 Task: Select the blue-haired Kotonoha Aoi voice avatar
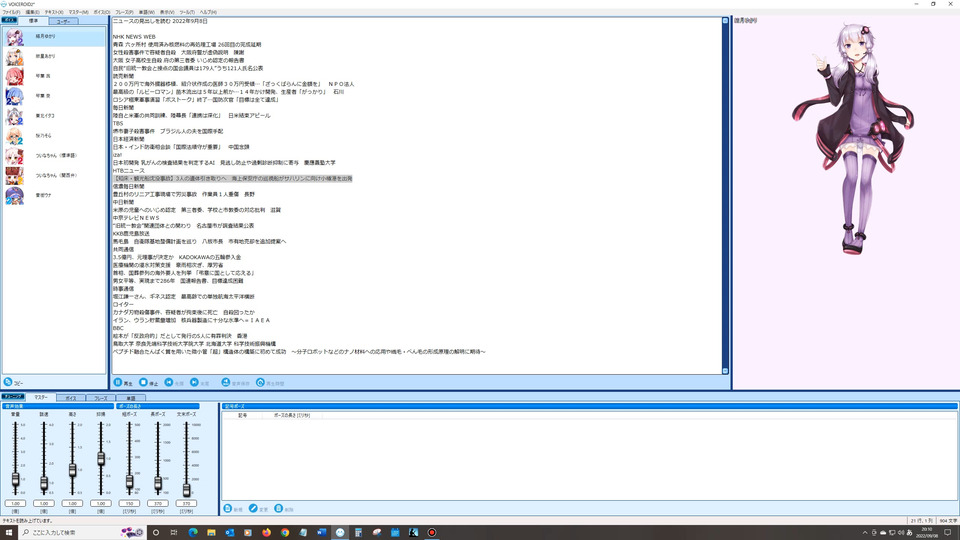[14, 96]
